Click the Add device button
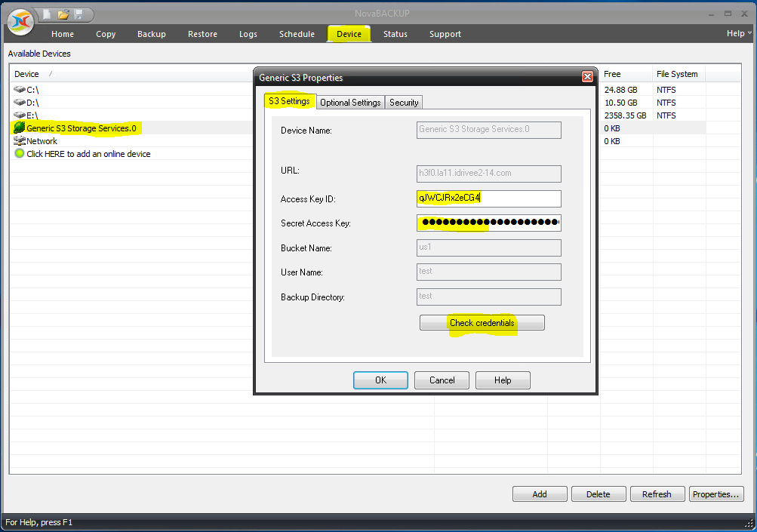757x532 pixels. pos(540,494)
